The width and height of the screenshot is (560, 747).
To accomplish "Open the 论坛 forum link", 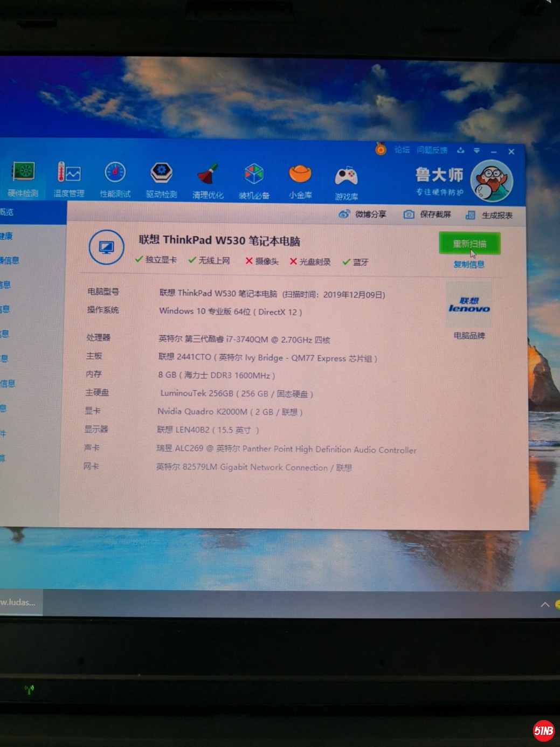I will click(x=402, y=150).
